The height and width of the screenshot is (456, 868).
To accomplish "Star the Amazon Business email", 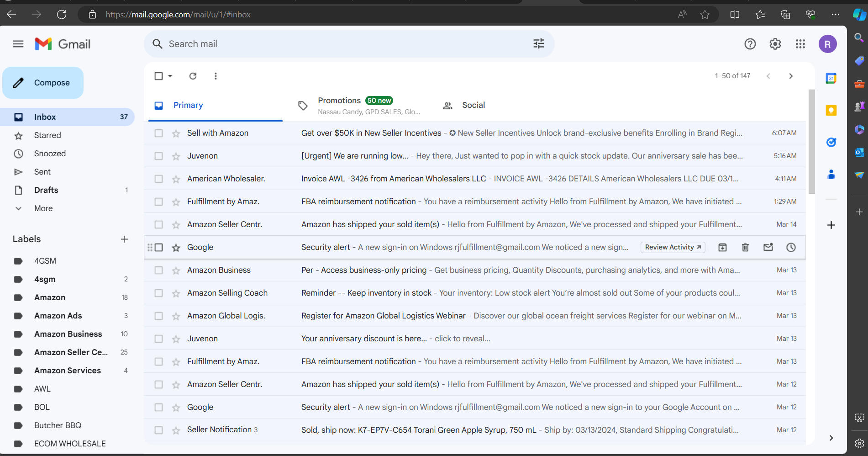I will click(x=176, y=270).
